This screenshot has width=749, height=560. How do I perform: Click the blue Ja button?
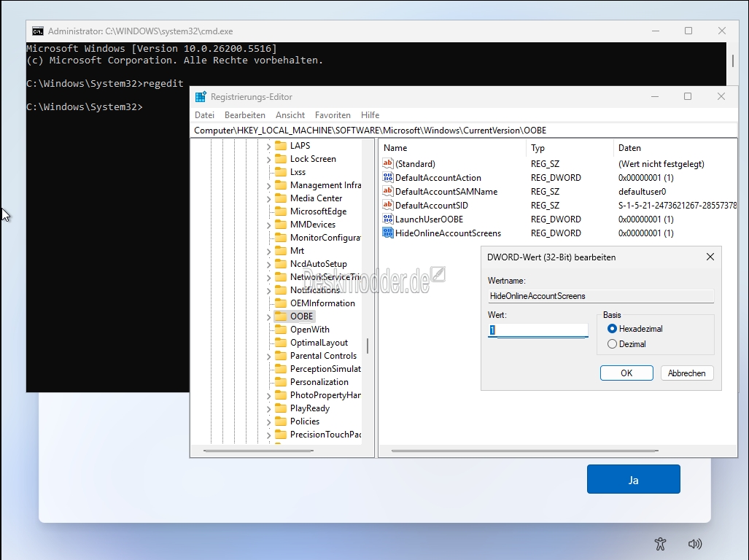633,480
